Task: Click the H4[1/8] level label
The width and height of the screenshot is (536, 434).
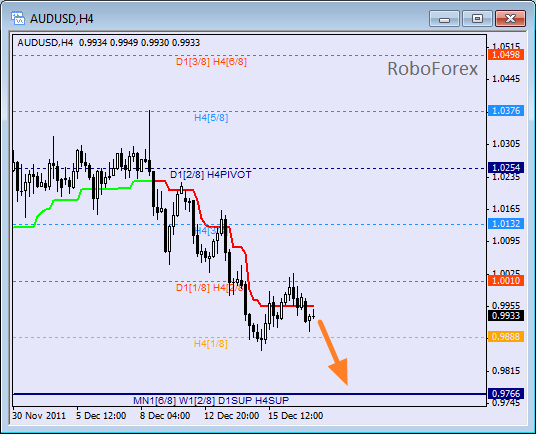Action: pos(211,343)
